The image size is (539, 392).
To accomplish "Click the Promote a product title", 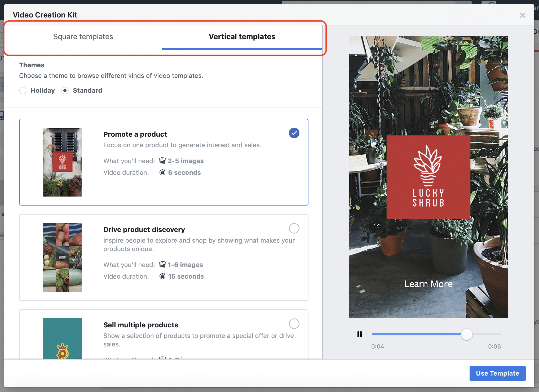I will point(135,134).
